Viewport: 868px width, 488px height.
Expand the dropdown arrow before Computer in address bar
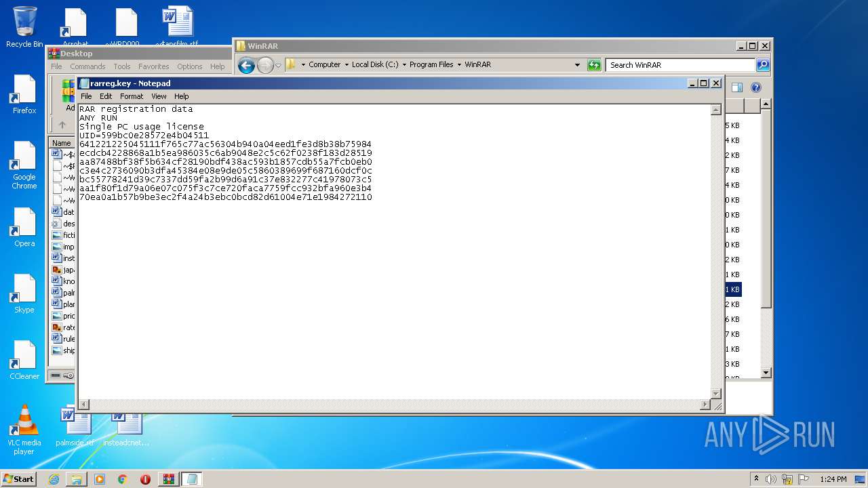click(303, 65)
